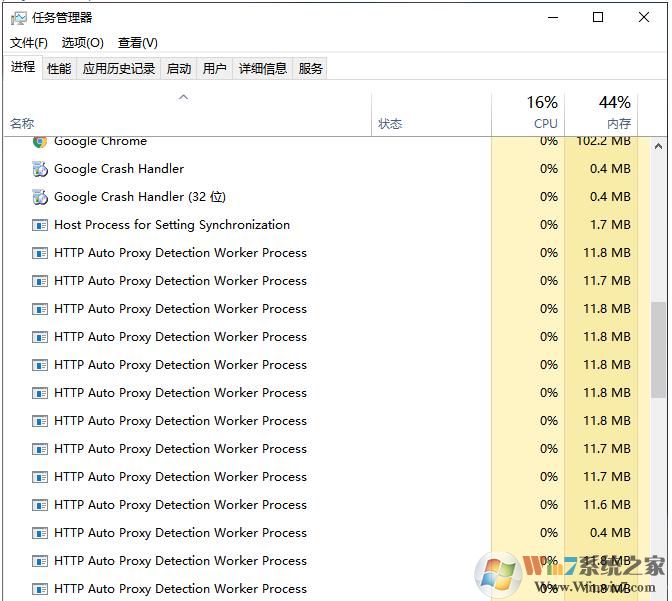Switch to the 服务 tab
672x601 pixels.
311,68
